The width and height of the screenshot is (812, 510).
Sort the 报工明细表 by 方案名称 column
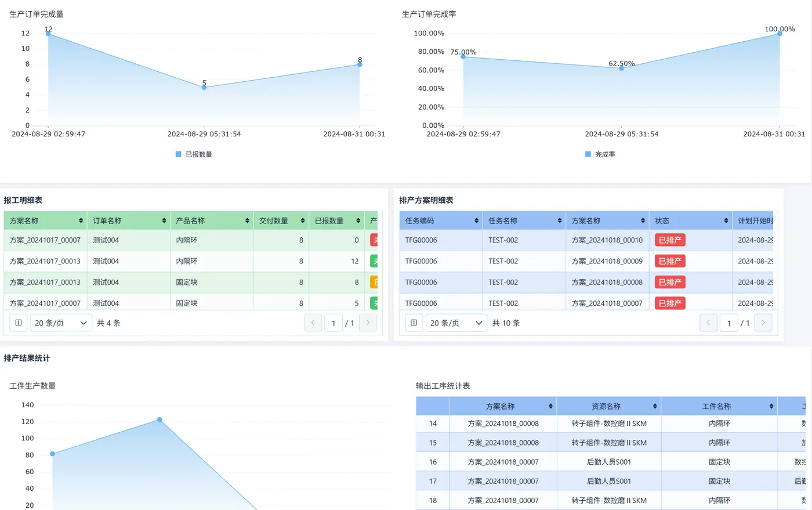point(81,220)
